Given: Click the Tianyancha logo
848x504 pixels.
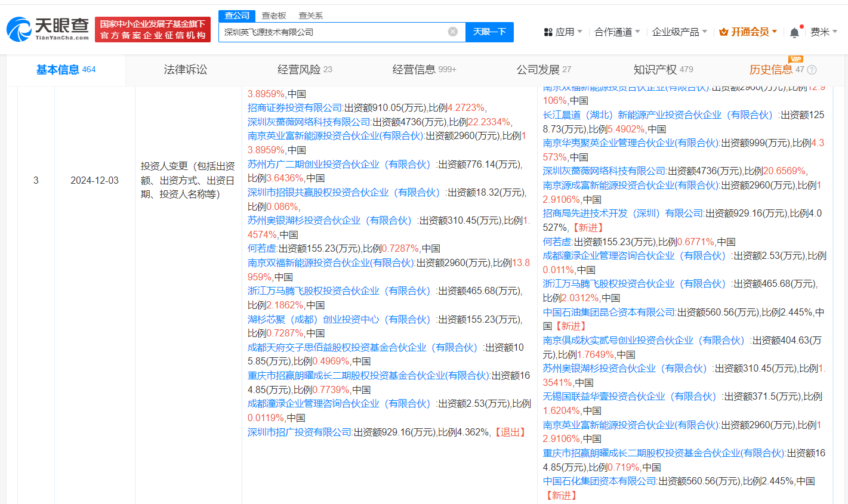Looking at the screenshot, I should click(x=48, y=29).
